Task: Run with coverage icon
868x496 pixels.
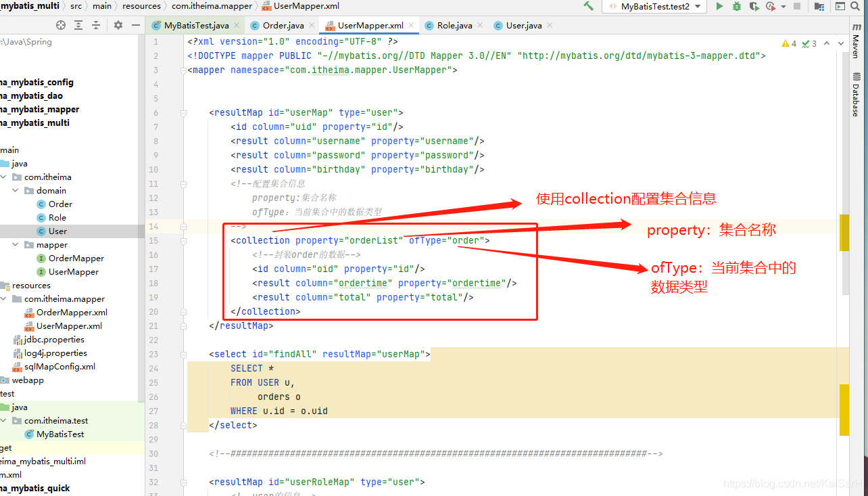Action: 753,6
